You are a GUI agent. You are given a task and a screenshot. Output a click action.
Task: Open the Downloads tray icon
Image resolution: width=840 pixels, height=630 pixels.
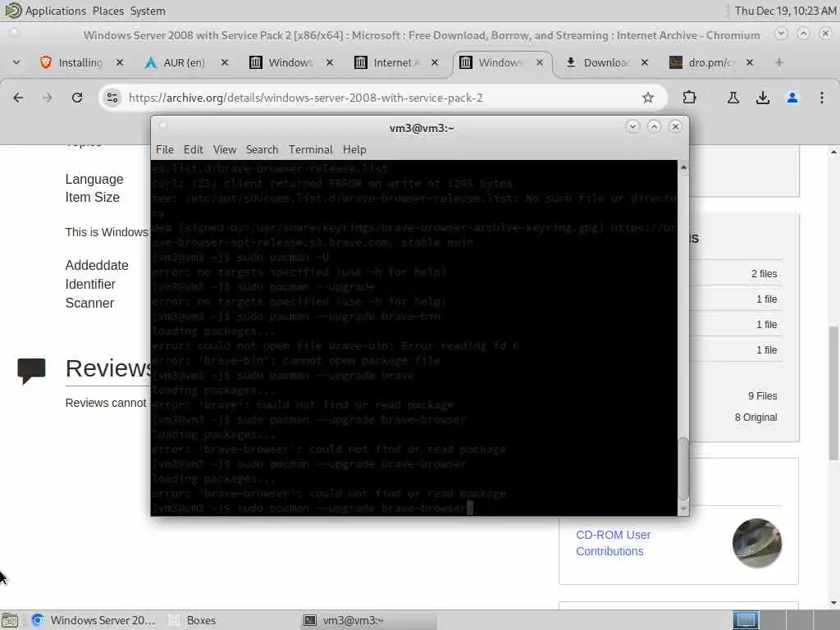tap(762, 98)
